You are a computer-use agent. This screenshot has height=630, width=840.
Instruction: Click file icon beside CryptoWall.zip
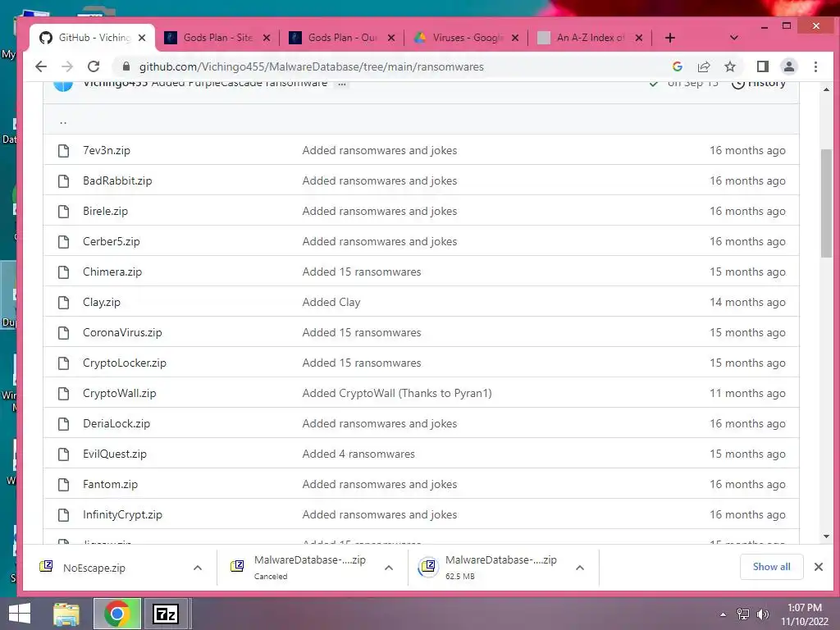tap(63, 393)
